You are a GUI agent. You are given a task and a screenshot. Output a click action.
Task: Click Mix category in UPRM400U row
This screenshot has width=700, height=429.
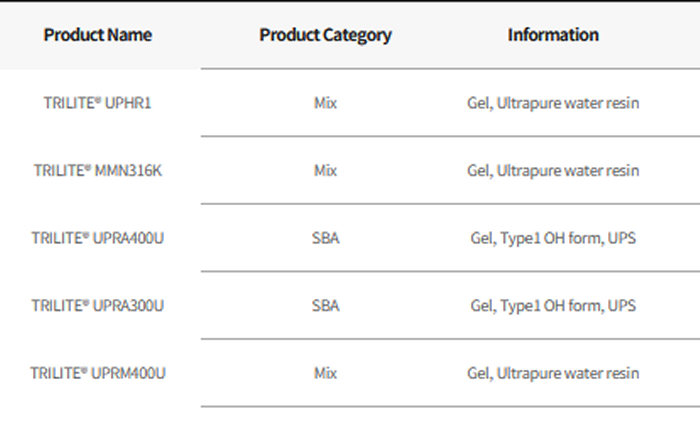tap(325, 373)
